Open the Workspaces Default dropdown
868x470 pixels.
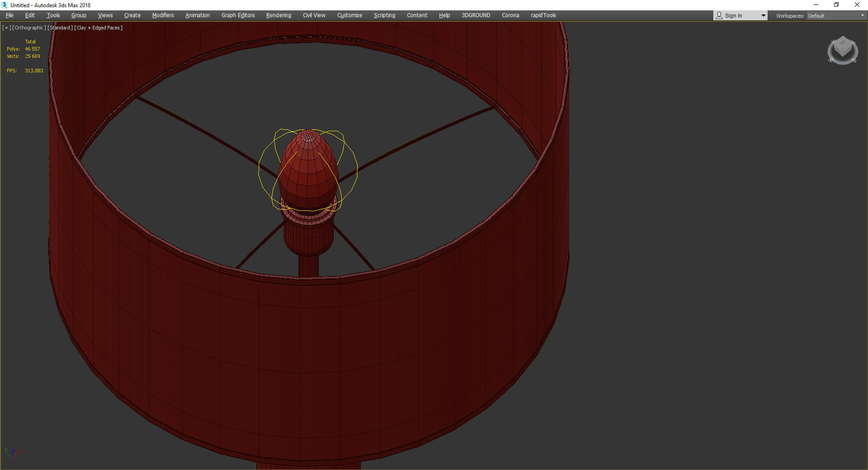coord(836,16)
